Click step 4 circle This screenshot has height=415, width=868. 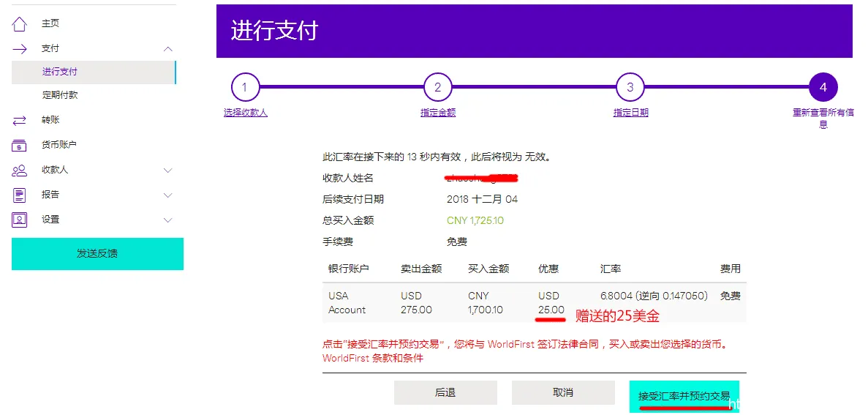coord(823,88)
